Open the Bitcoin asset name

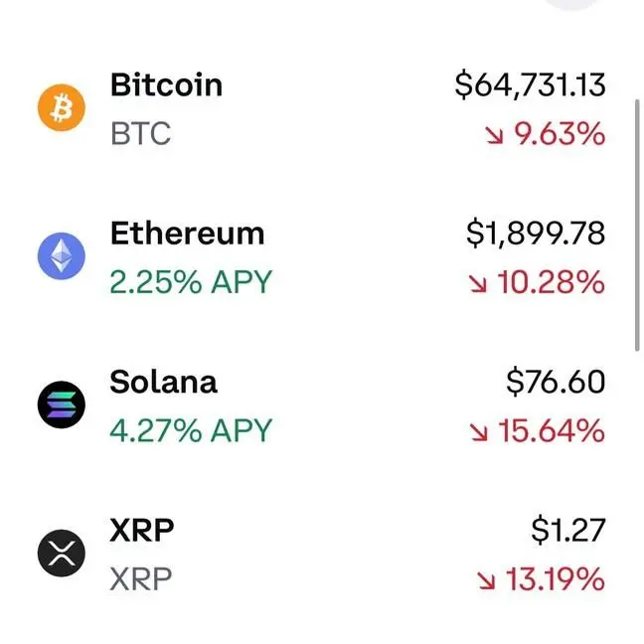(166, 84)
